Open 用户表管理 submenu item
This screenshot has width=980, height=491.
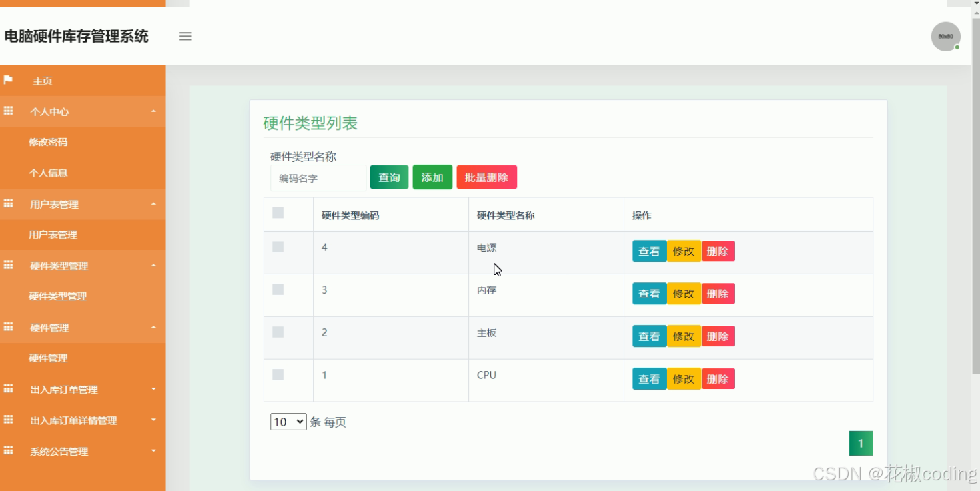click(x=53, y=235)
